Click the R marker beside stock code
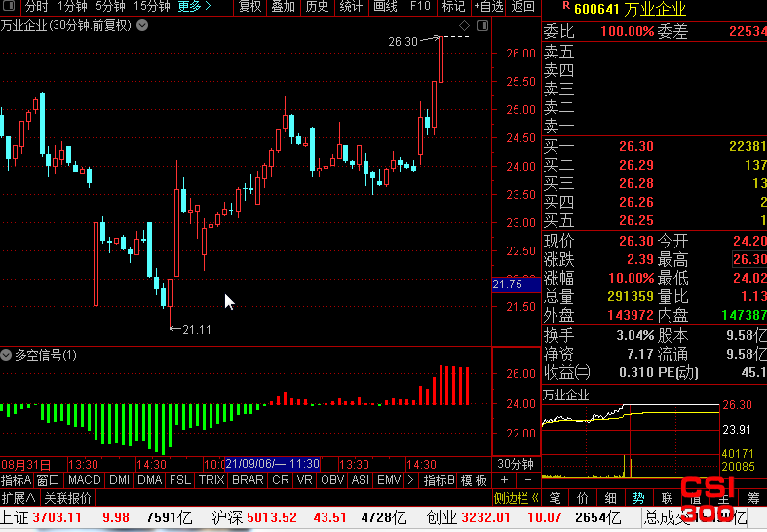This screenshot has width=767, height=532. pyautogui.click(x=566, y=6)
